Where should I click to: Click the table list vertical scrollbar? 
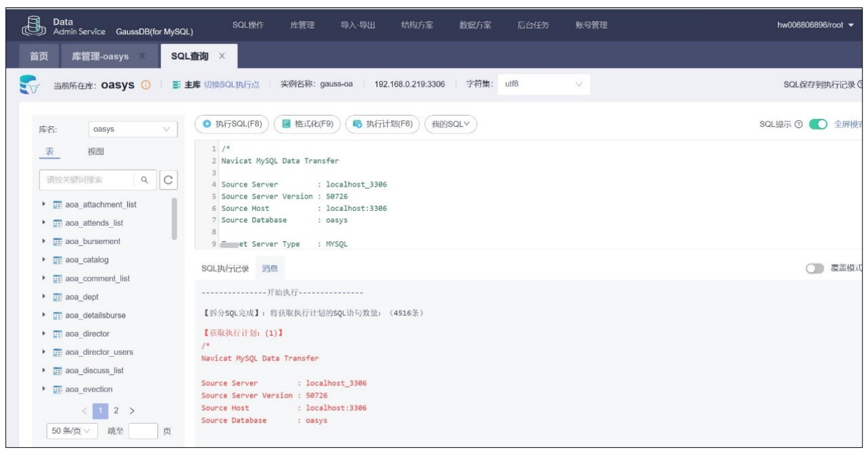175,219
